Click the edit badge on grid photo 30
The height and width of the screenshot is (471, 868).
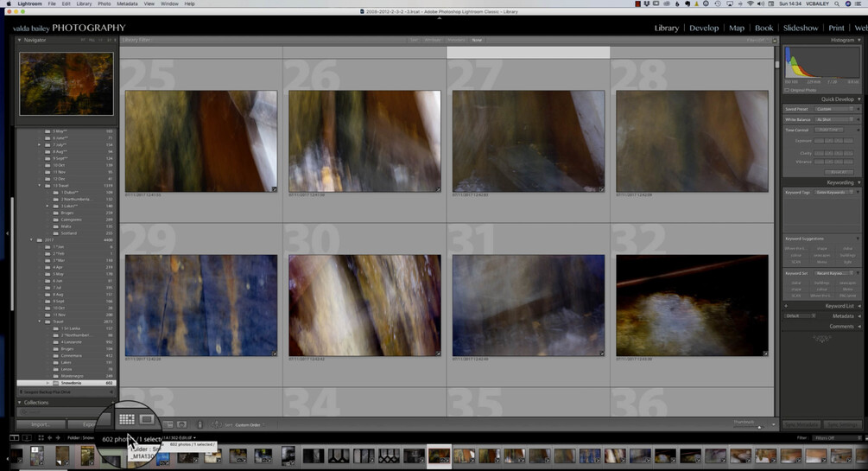[x=438, y=353]
